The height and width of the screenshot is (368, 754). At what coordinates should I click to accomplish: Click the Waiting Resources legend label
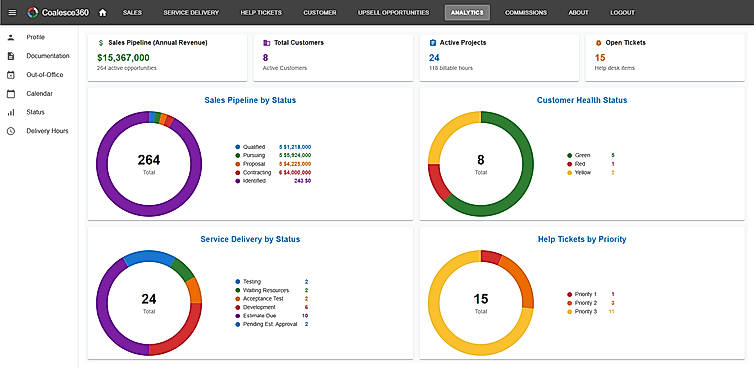(266, 290)
